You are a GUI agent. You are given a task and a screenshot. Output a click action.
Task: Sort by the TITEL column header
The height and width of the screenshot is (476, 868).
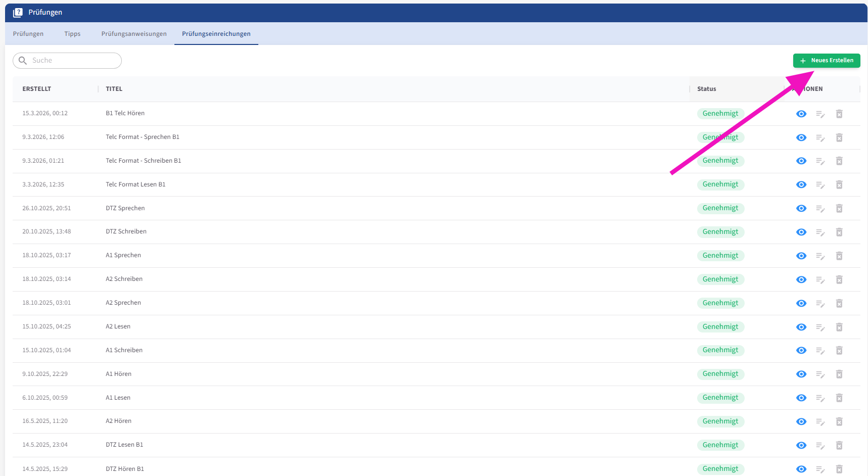click(x=114, y=89)
